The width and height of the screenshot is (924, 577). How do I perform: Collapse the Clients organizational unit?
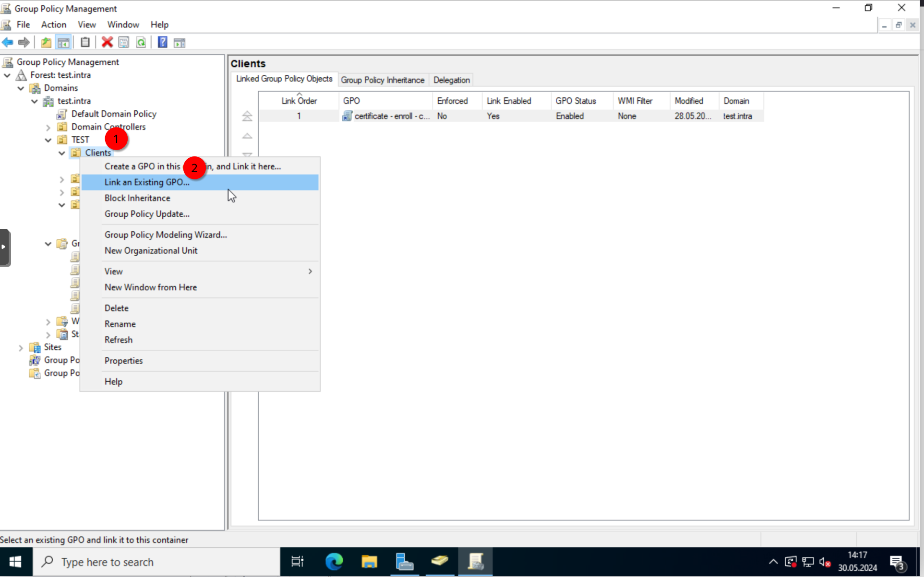61,153
